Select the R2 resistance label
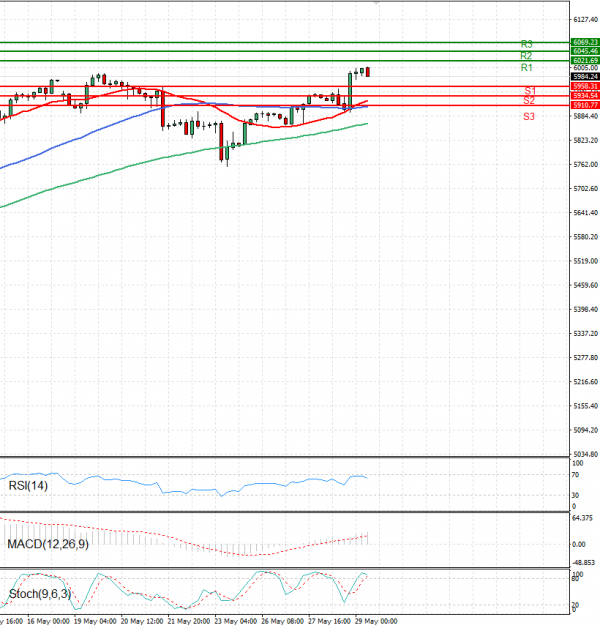The width and height of the screenshot is (600, 628). click(526, 55)
